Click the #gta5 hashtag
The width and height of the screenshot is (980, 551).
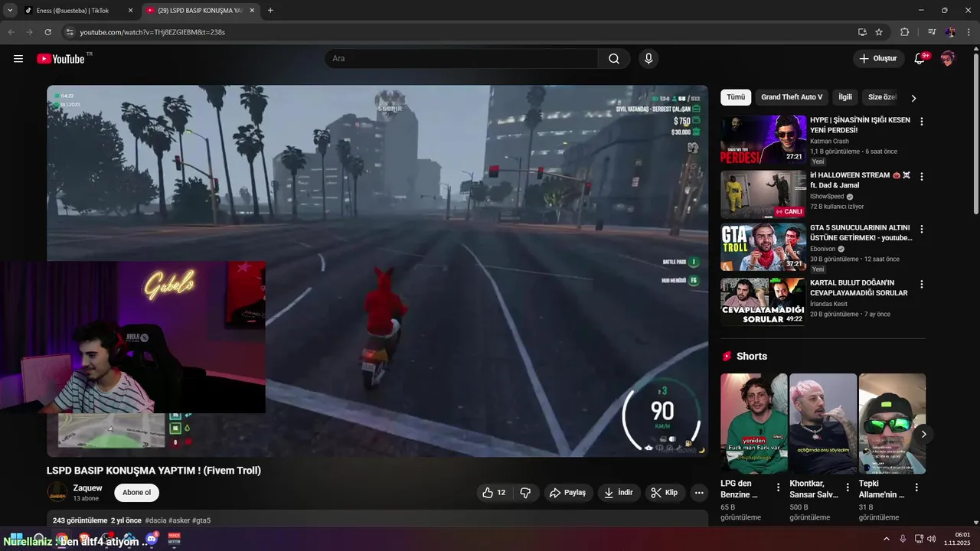(201, 520)
